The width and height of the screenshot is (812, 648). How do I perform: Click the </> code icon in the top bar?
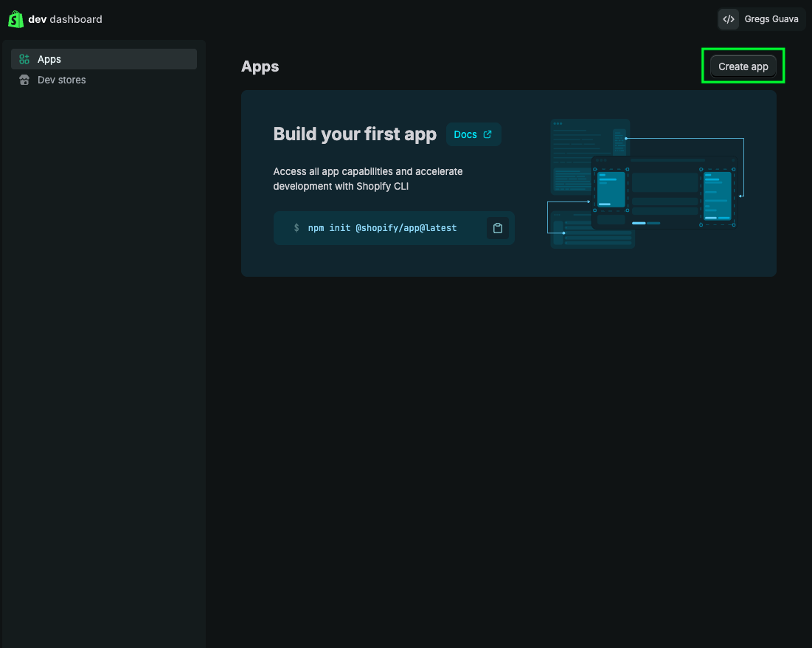(x=728, y=18)
